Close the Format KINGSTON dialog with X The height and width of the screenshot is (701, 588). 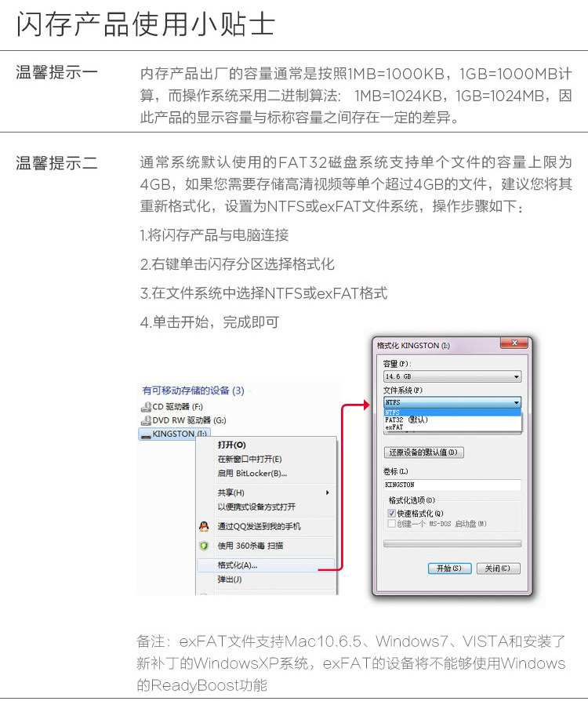[514, 343]
